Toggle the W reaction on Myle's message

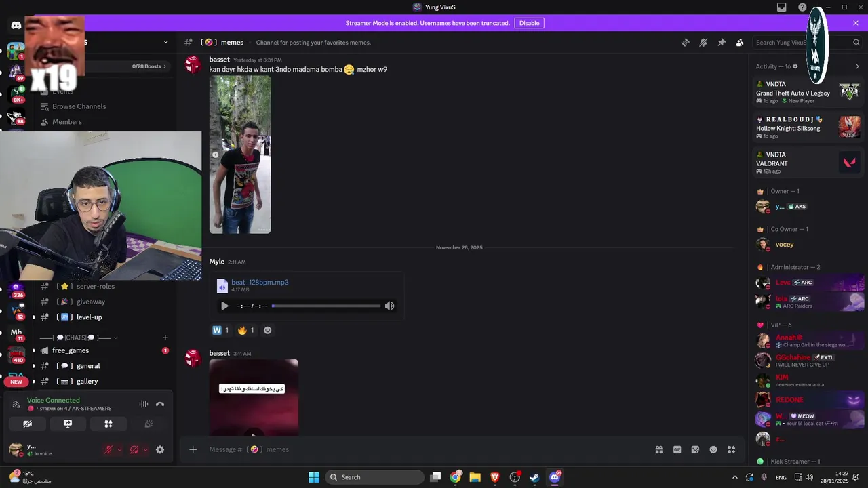tap(221, 330)
